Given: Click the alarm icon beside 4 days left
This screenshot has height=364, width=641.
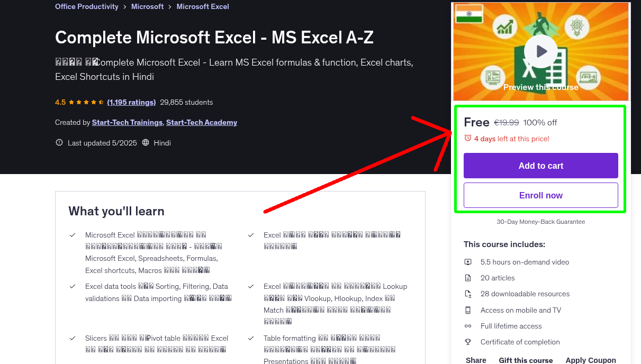Looking at the screenshot, I should coord(467,138).
